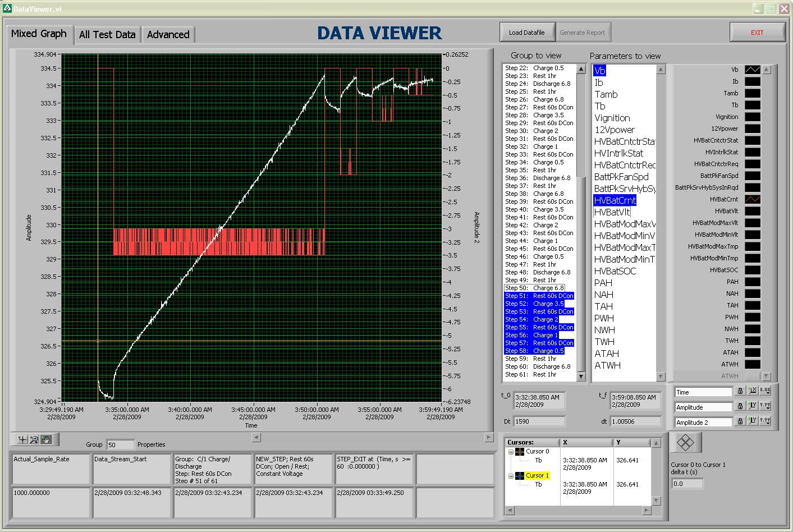
Task: Open Time axis format menu
Action: [x=765, y=391]
